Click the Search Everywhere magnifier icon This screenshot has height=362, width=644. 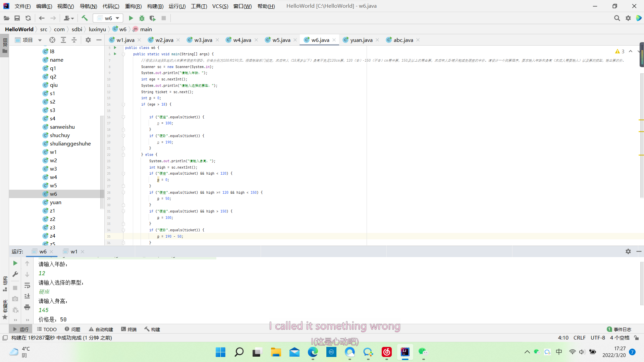[x=617, y=18]
